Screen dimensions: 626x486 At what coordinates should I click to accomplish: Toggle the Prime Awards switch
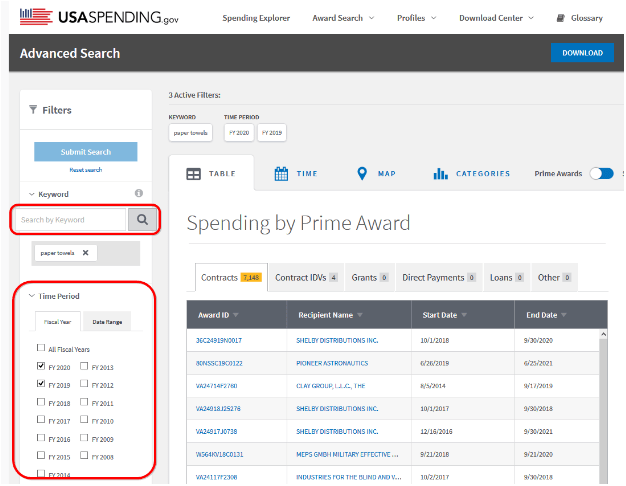click(602, 173)
